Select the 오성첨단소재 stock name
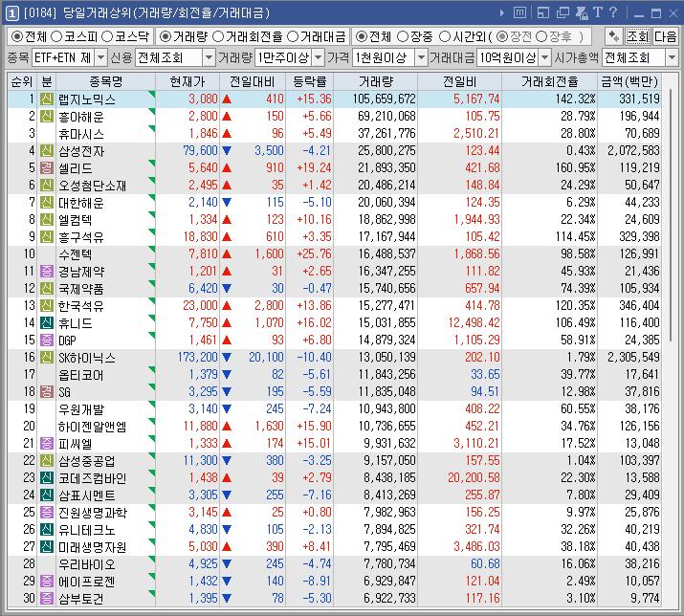The image size is (684, 616). tap(93, 186)
